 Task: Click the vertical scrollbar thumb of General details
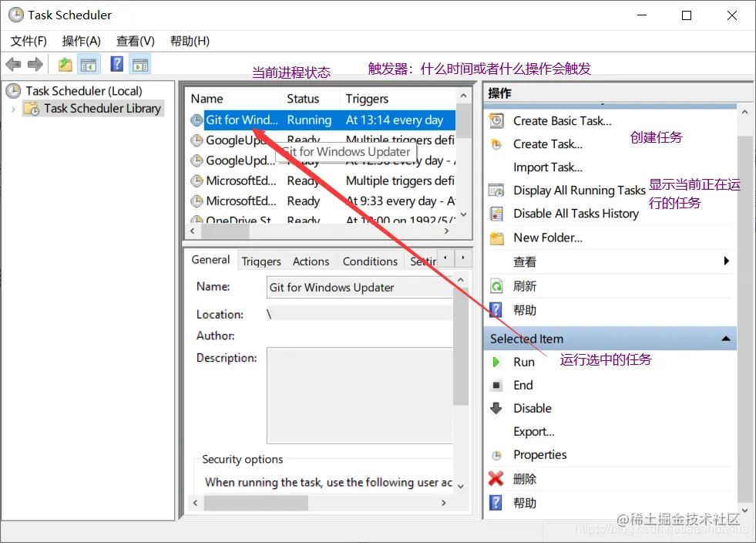pos(461,346)
